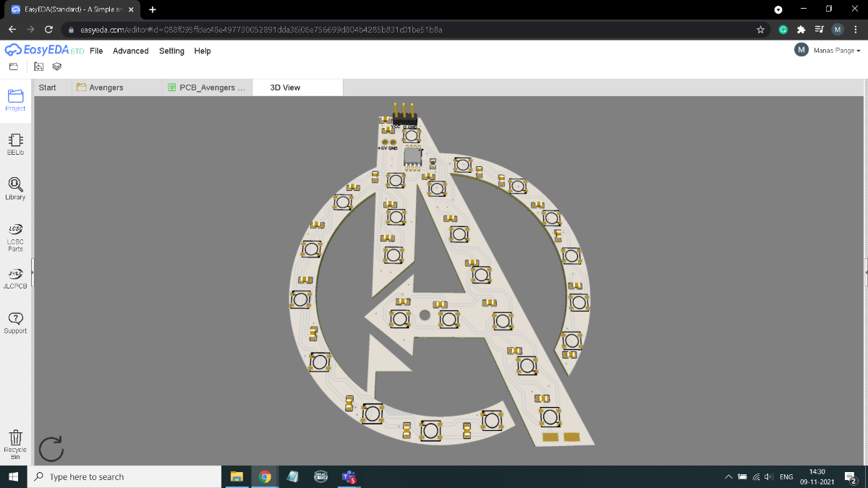The width and height of the screenshot is (868, 488).
Task: Go back to the previous page
Action: pyautogui.click(x=12, y=30)
